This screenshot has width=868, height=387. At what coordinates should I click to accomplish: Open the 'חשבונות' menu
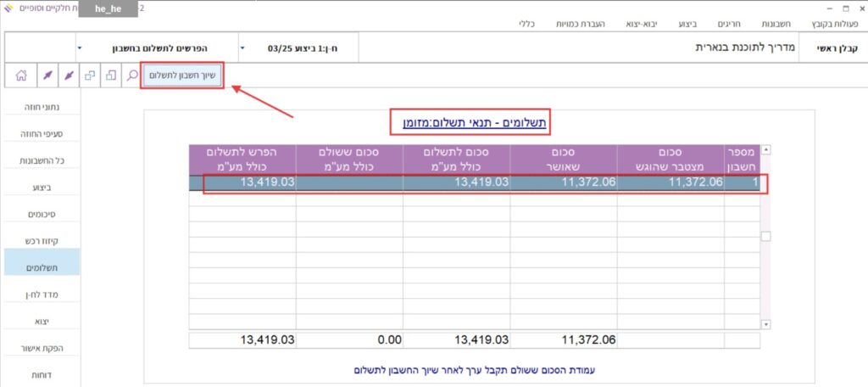click(776, 24)
